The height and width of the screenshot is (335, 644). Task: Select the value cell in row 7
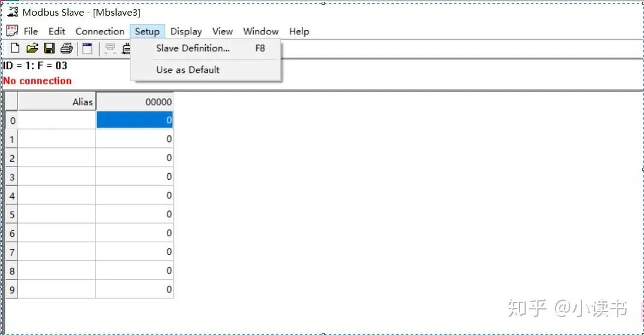(135, 252)
